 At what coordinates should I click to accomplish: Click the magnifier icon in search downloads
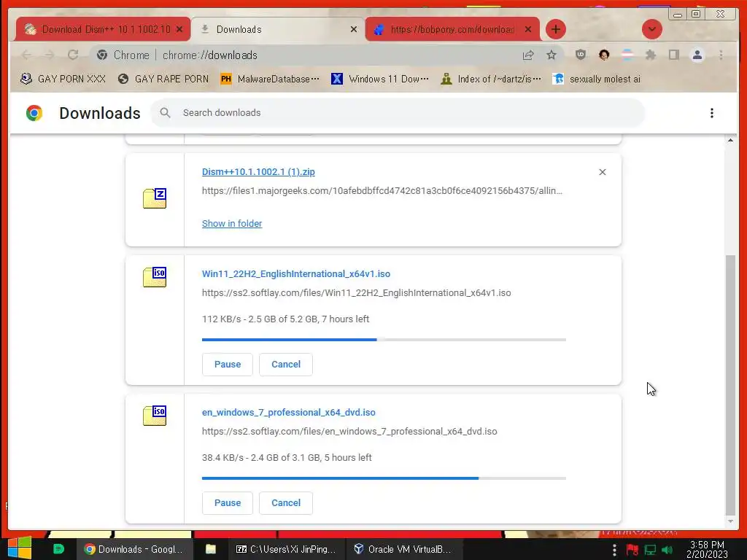(165, 113)
